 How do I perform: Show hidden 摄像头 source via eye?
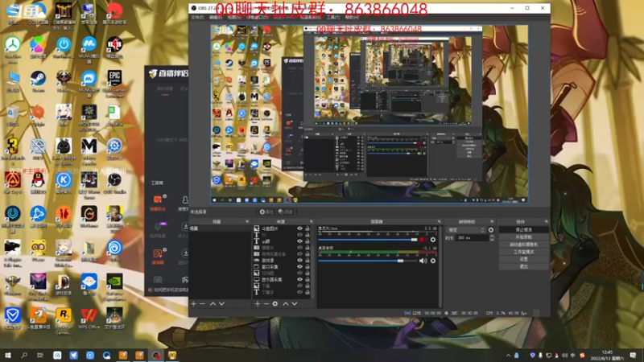(x=299, y=248)
